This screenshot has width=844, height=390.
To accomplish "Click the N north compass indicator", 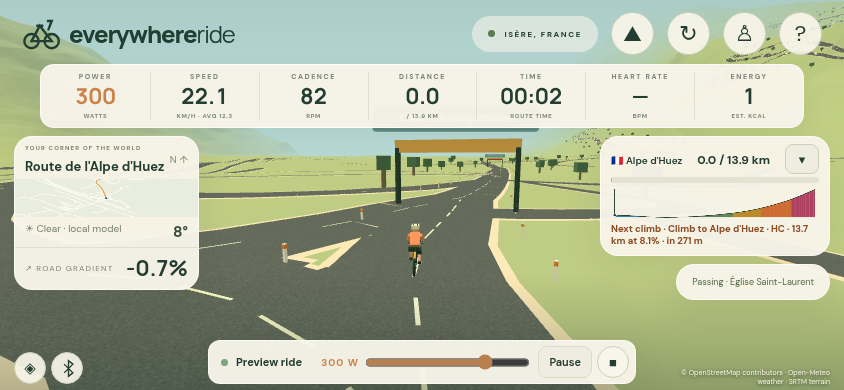I will (x=179, y=160).
